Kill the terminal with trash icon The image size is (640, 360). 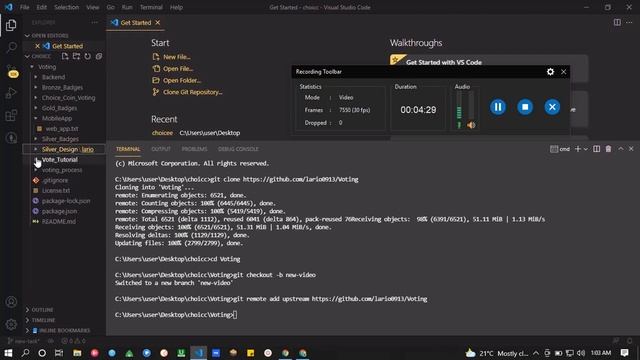(608, 149)
